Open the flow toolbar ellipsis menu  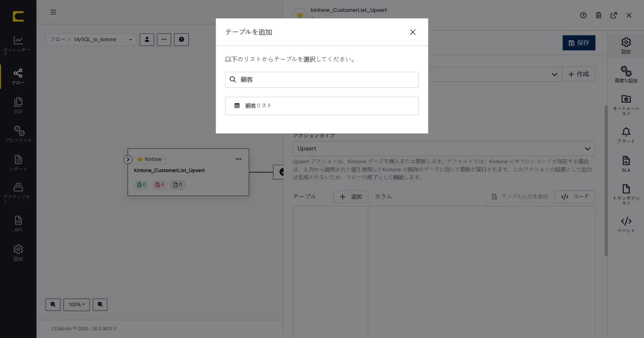click(x=164, y=39)
